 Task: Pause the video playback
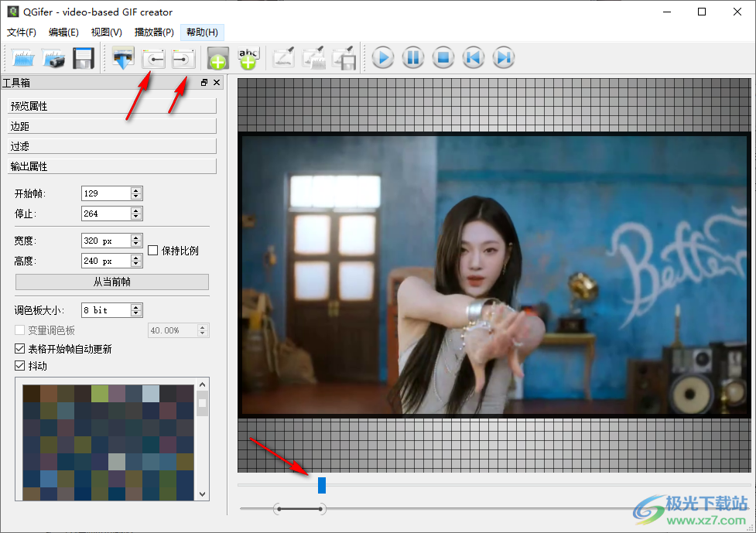tap(412, 58)
